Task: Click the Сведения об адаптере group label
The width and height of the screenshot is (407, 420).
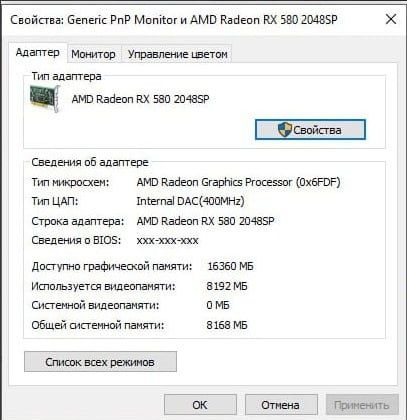Action: 90,162
